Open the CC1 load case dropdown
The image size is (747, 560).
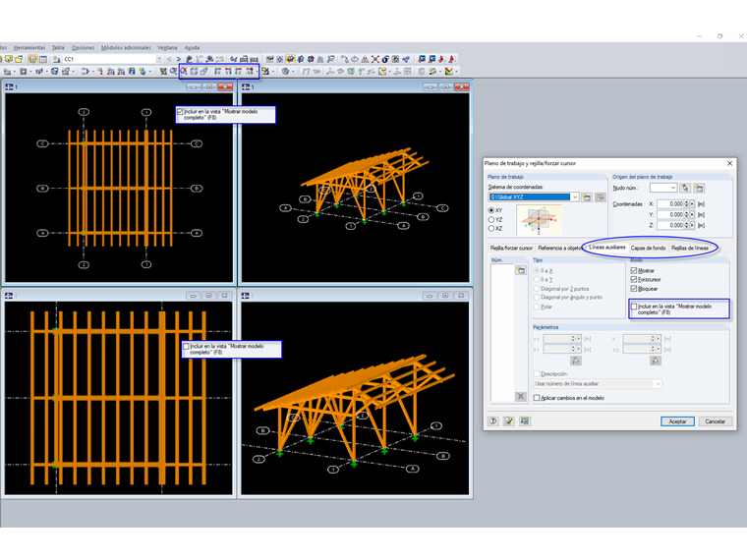click(159, 59)
